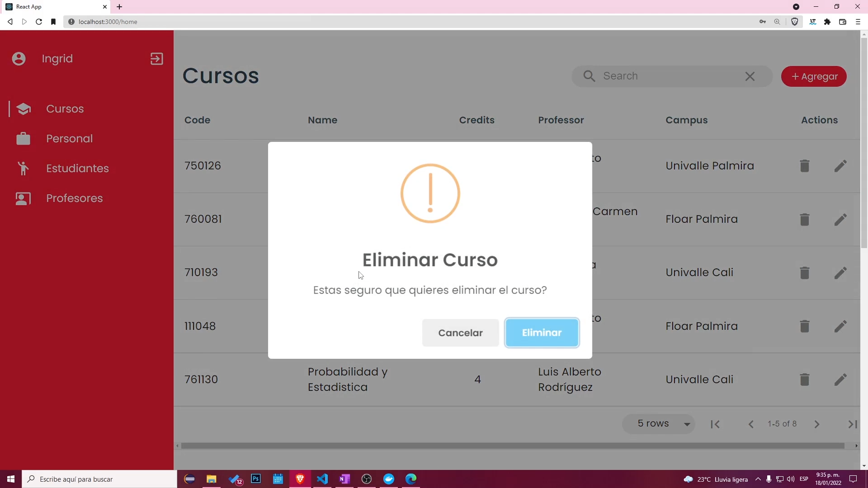Click the user avatar icon beside Ingrid

tap(19, 59)
